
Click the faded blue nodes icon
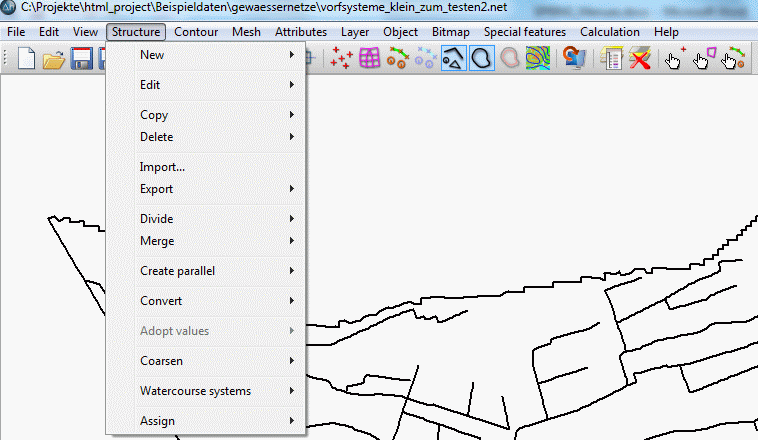pyautogui.click(x=425, y=59)
